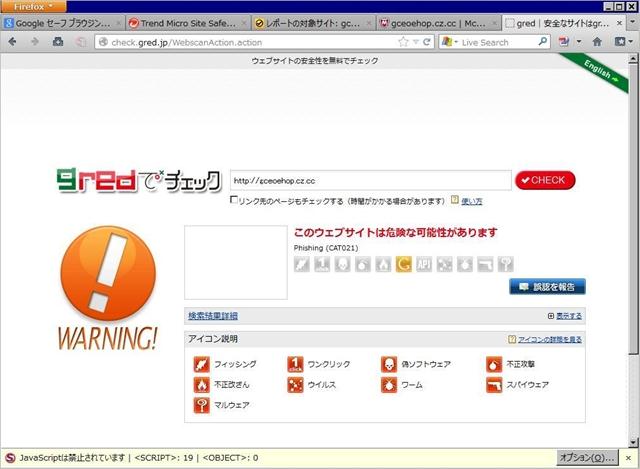Go back to the previous page
Viewport: 640px width, 469px height.
click(x=12, y=42)
